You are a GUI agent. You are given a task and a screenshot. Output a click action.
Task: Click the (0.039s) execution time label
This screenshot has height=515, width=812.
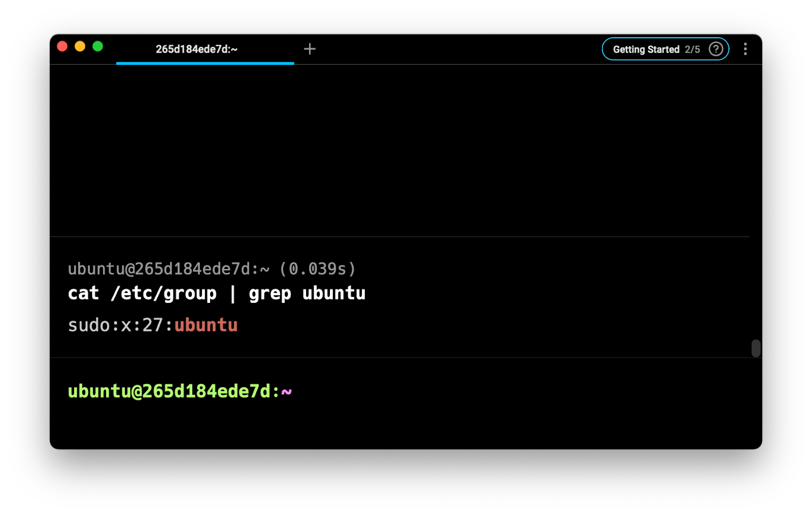click(x=318, y=269)
